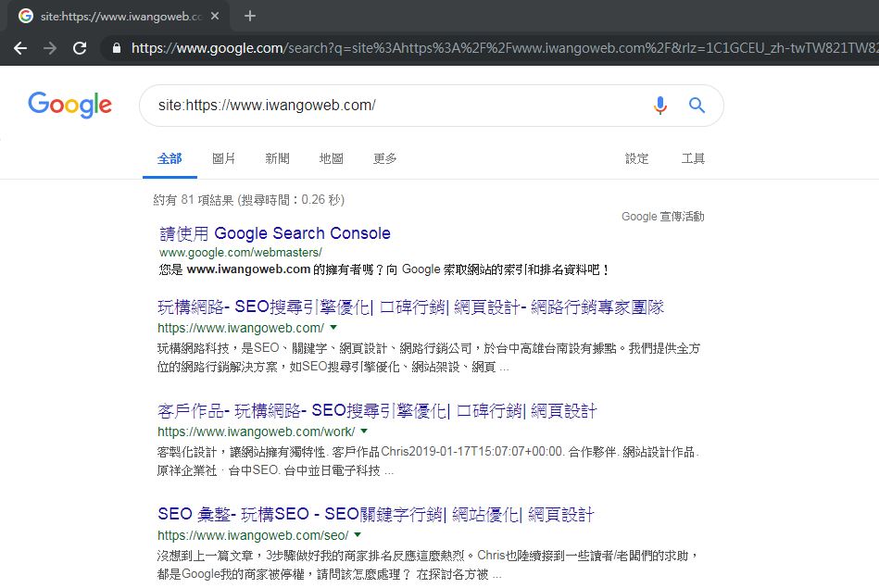Open 客戶作品- 玩構網路 result
The height and width of the screenshot is (588, 879).
377,411
